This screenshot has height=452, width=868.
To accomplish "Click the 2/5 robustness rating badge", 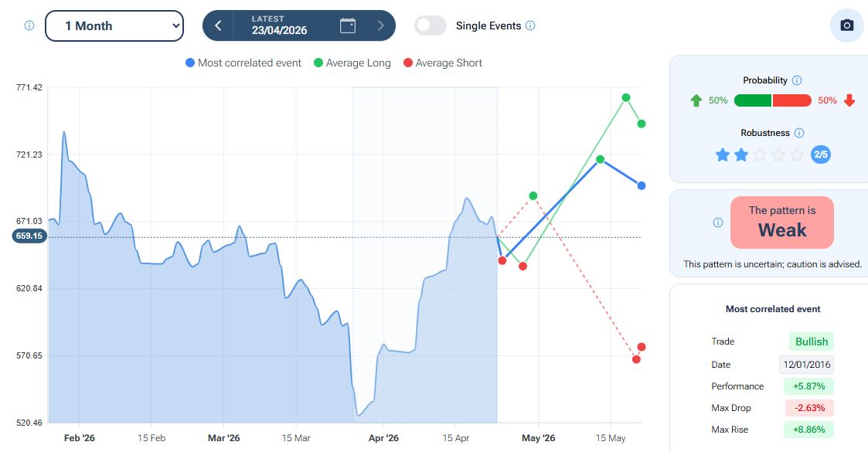I will tap(821, 155).
